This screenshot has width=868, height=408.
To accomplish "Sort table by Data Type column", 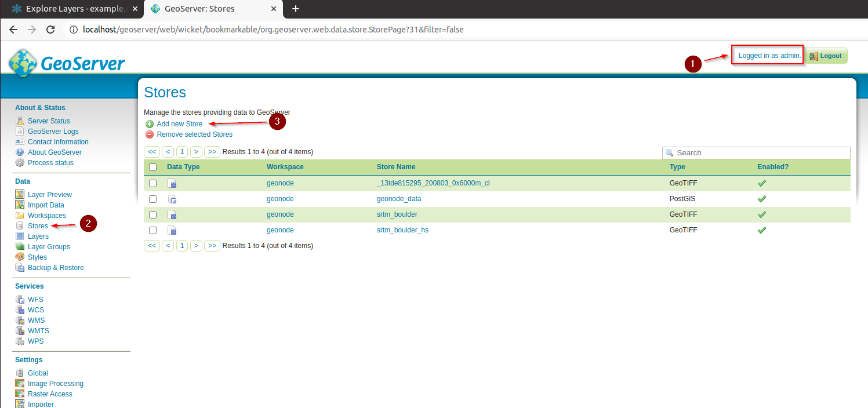I will click(183, 167).
